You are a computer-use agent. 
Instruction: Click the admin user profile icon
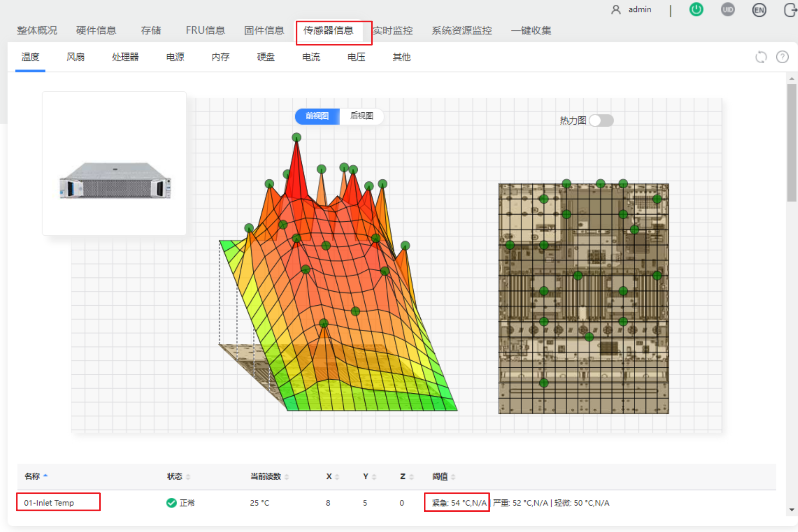[x=615, y=9]
